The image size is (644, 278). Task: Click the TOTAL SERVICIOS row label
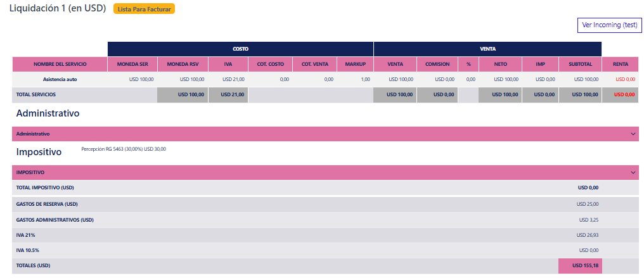pyautogui.click(x=35, y=94)
